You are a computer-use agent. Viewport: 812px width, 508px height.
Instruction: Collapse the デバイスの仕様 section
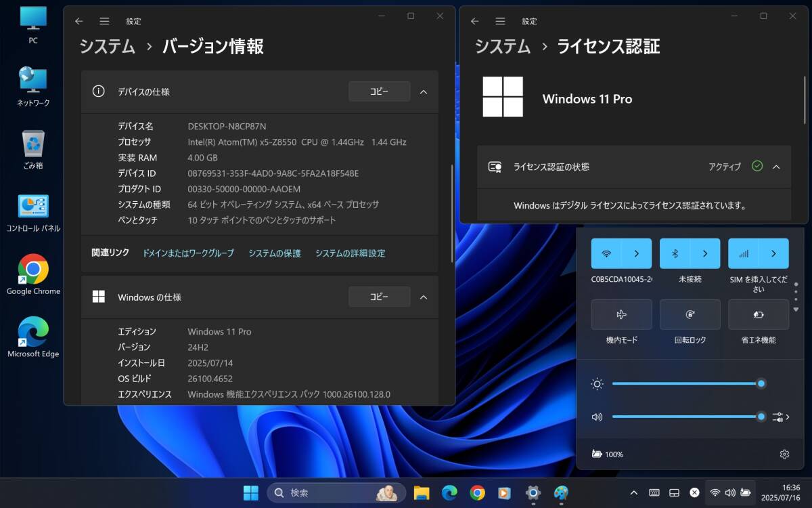424,91
